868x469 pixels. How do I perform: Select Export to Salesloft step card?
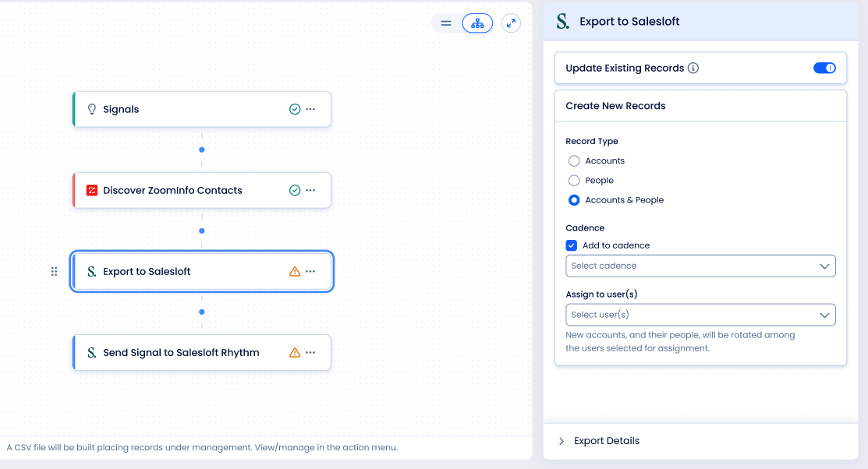coord(202,272)
